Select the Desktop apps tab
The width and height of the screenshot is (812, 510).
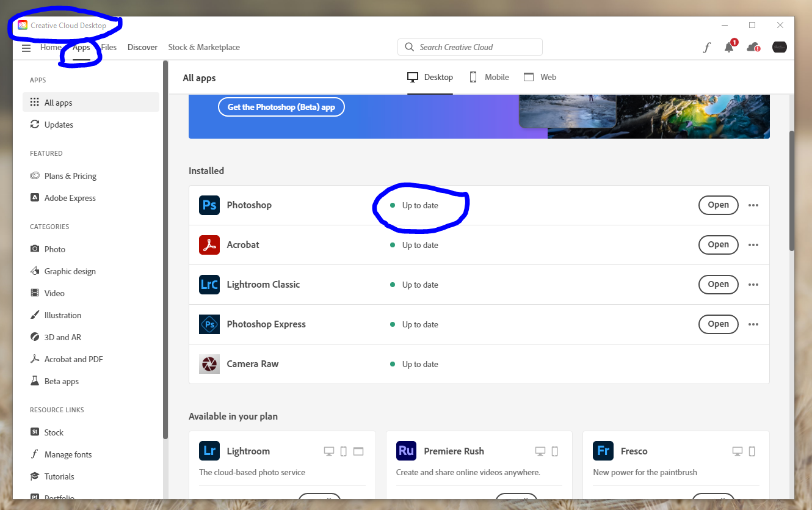[430, 78]
